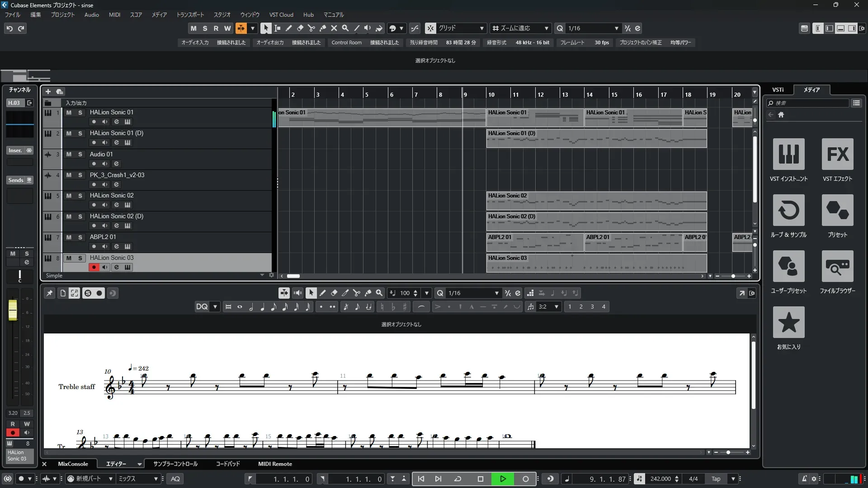Image resolution: width=868 pixels, height=488 pixels.
Task: Open the Favorites star tile
Action: 788,322
